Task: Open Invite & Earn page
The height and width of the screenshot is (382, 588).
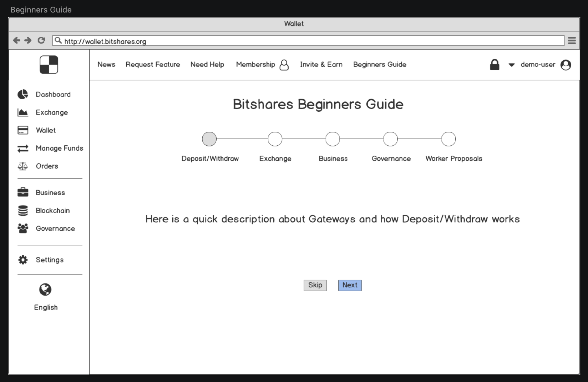Action: 321,65
